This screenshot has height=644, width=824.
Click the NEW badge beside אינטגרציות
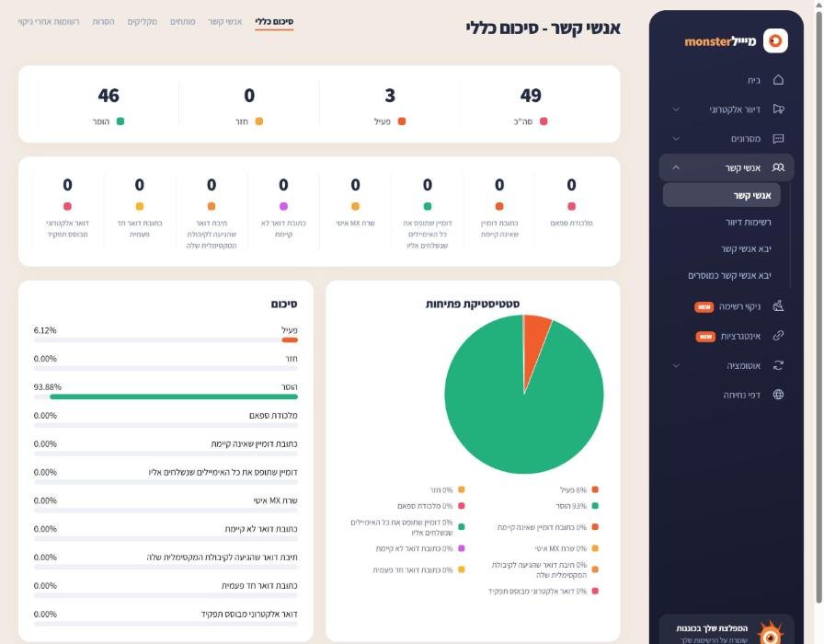705,337
